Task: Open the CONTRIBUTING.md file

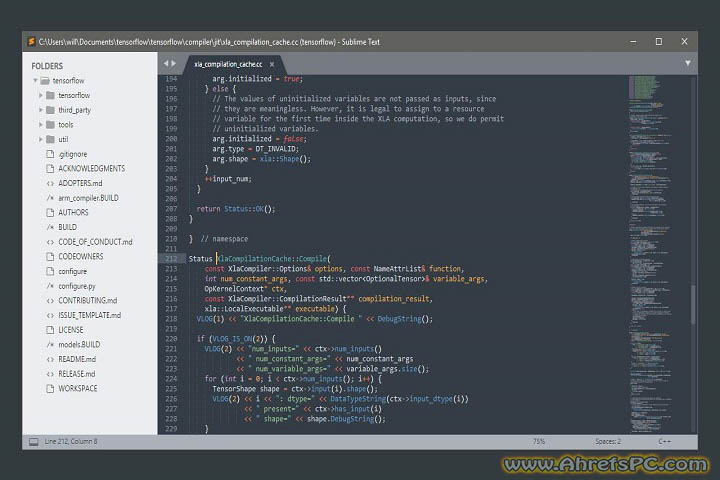Action: tap(88, 300)
